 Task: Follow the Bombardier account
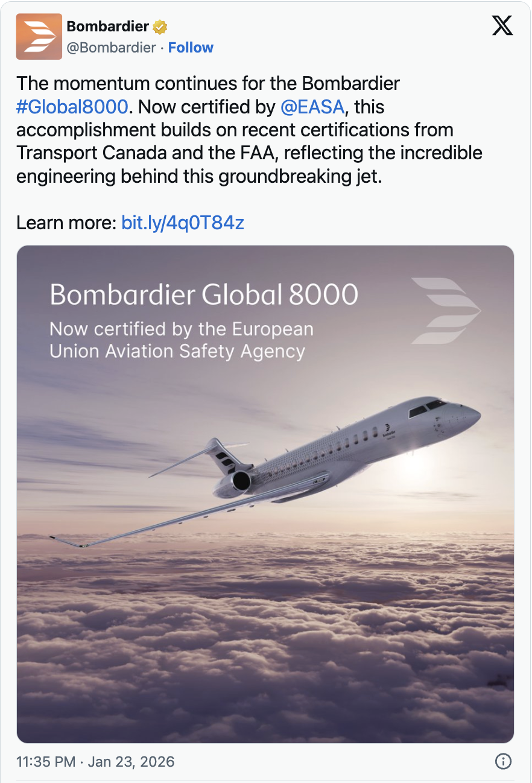point(191,47)
